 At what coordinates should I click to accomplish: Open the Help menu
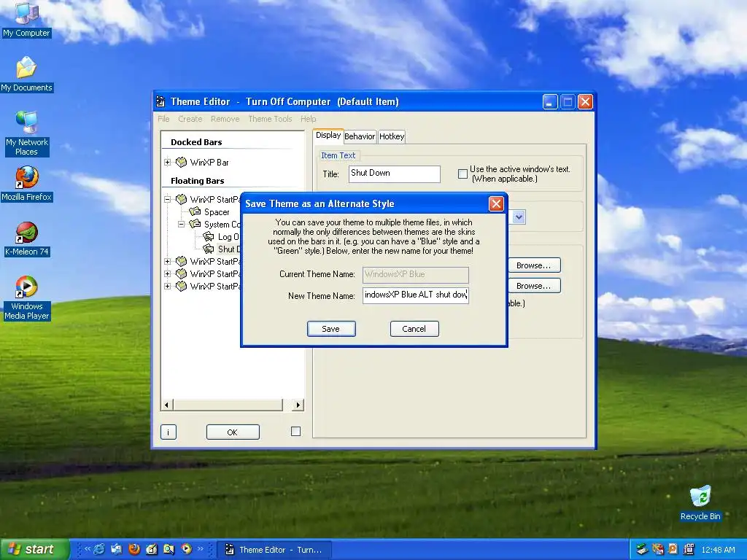pyautogui.click(x=309, y=119)
